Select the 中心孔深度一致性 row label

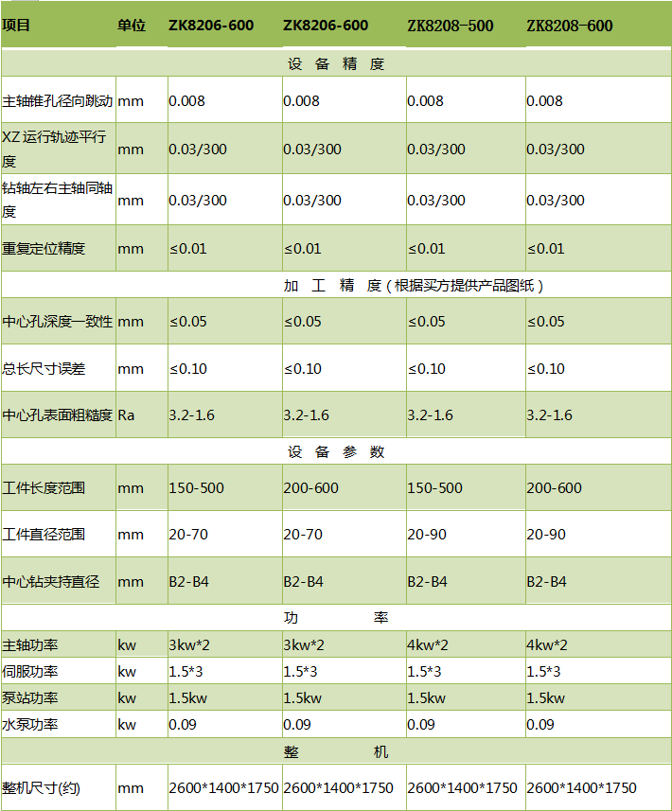point(57,322)
